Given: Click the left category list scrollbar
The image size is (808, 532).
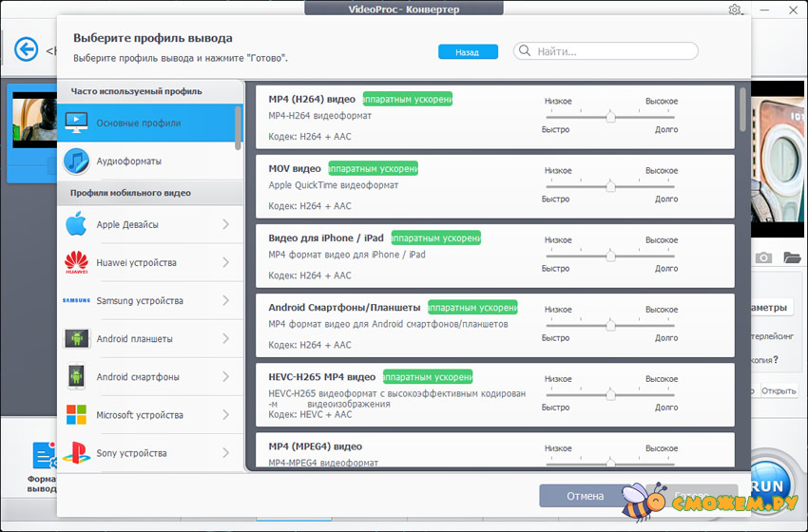Looking at the screenshot, I should [238, 127].
